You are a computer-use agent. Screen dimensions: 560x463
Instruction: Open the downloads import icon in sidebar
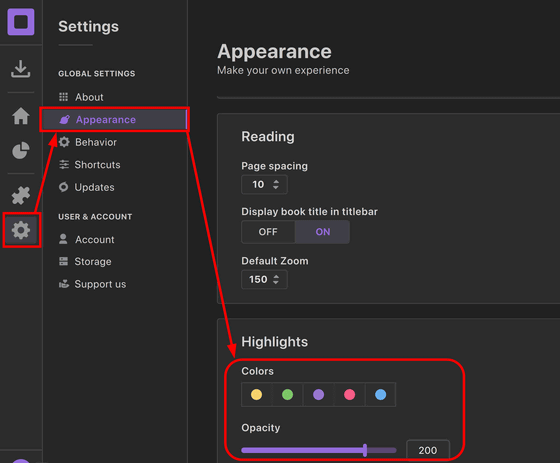point(21,69)
